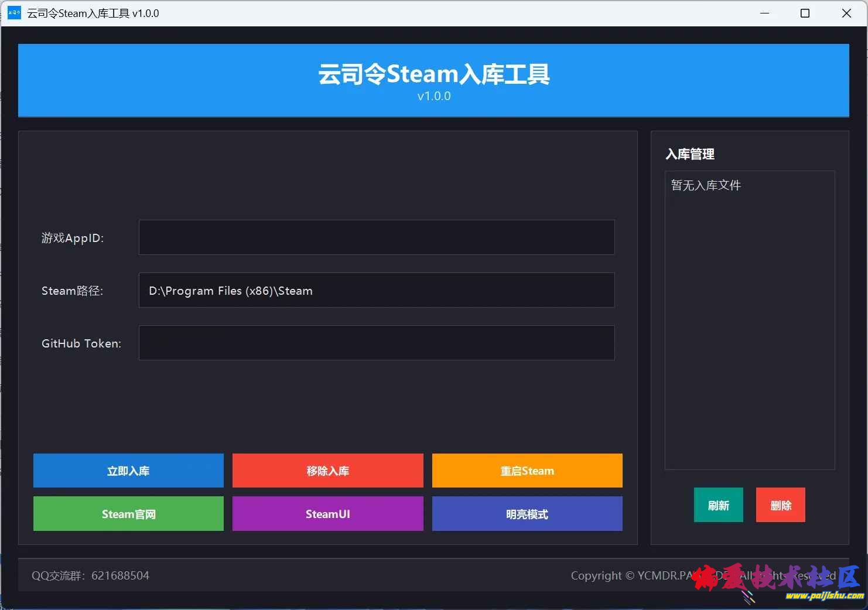Maximize the application window

[x=805, y=13]
